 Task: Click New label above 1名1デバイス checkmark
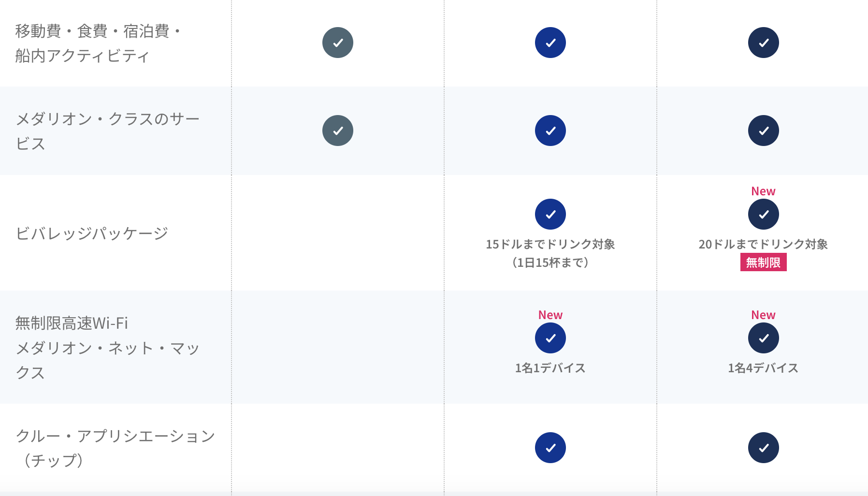tap(550, 315)
